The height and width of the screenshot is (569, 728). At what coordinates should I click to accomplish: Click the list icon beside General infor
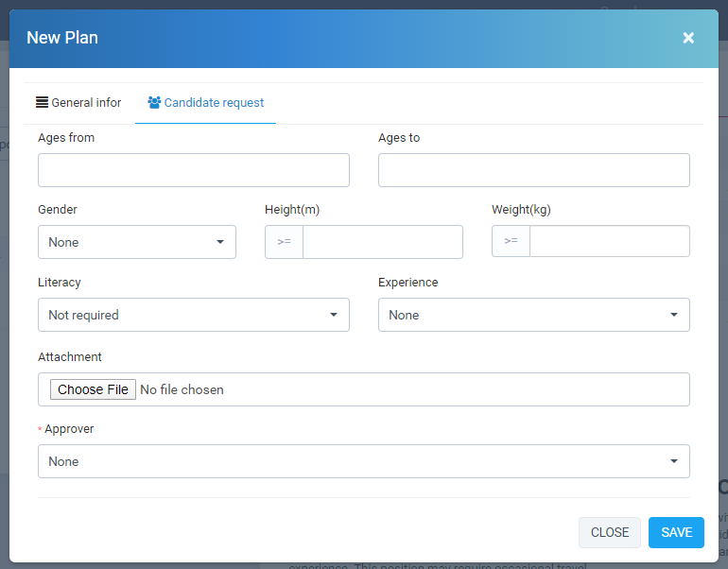[x=42, y=102]
